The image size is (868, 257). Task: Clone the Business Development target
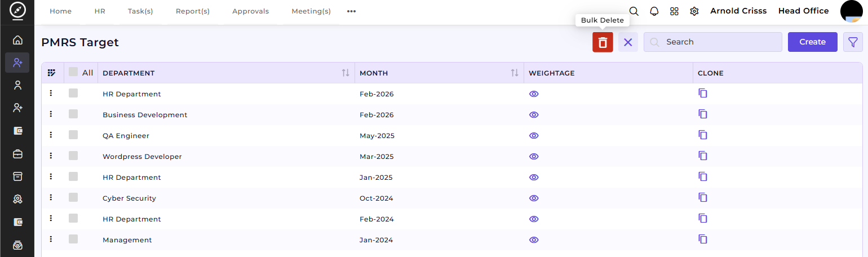[703, 114]
